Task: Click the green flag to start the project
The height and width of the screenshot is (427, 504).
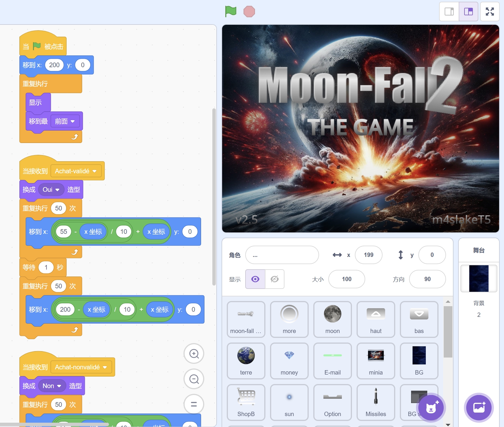Action: point(231,12)
